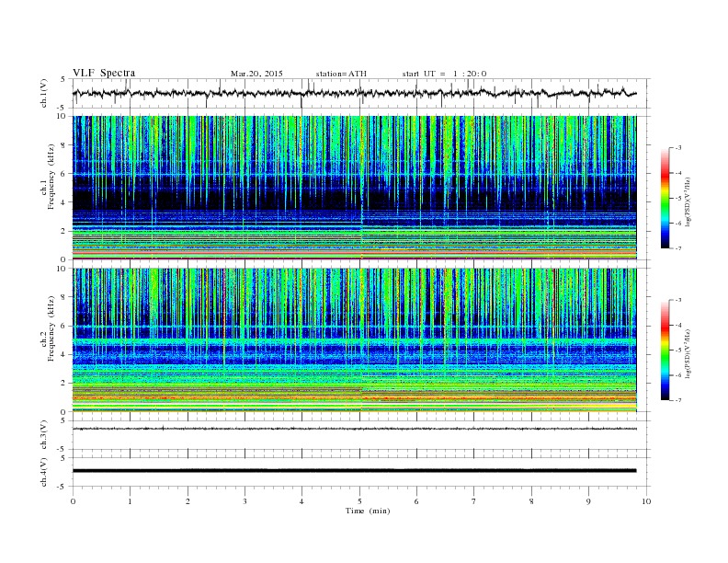Click the "6" tick label on time axis

click(x=417, y=501)
